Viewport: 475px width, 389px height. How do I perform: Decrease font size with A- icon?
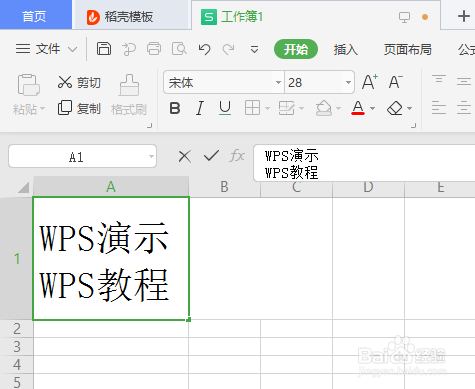click(x=396, y=82)
